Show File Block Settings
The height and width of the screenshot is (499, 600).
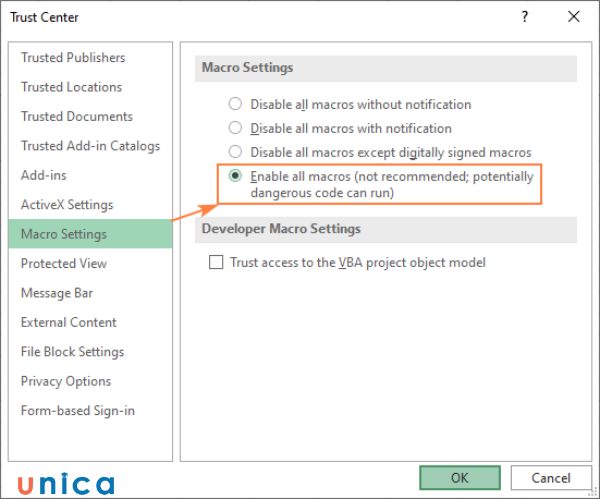click(72, 352)
